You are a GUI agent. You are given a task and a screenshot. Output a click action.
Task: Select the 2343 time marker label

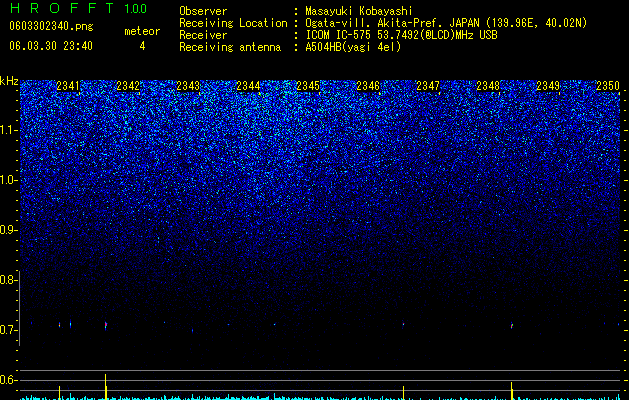[188, 86]
